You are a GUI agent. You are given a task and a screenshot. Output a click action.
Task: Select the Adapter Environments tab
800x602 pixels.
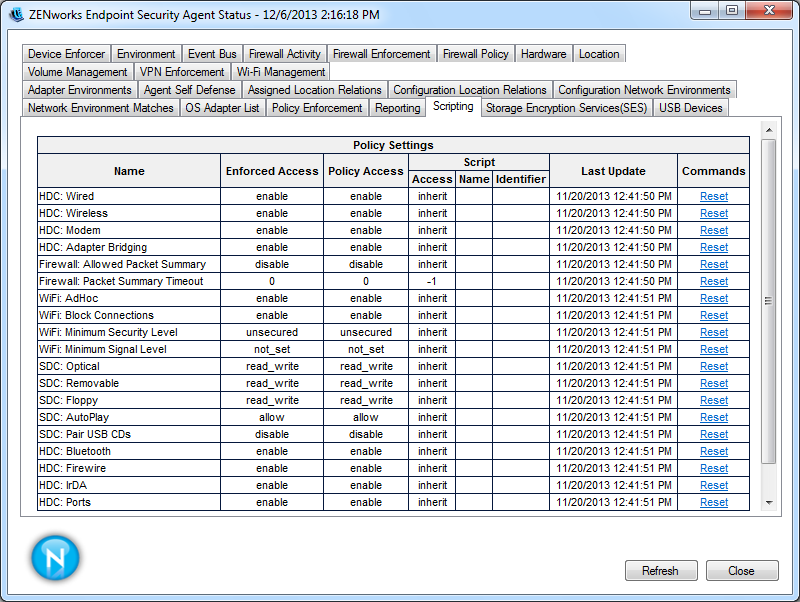[x=80, y=90]
